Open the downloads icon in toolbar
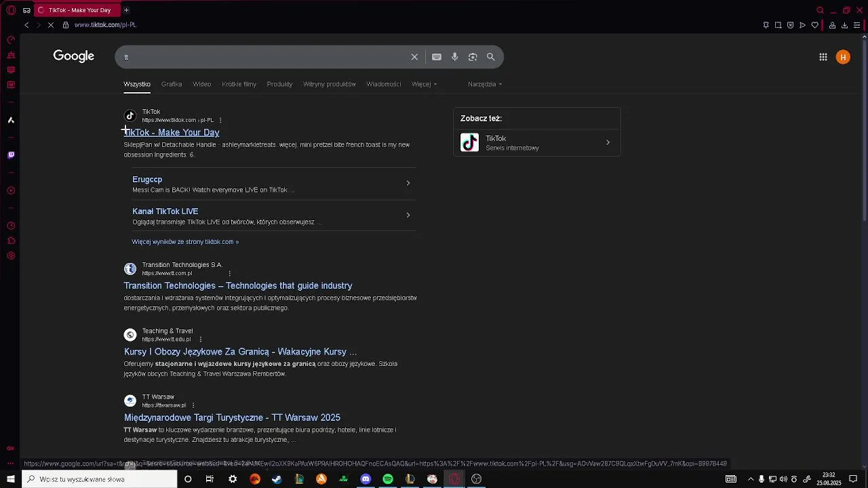The height and width of the screenshot is (488, 868). (844, 25)
